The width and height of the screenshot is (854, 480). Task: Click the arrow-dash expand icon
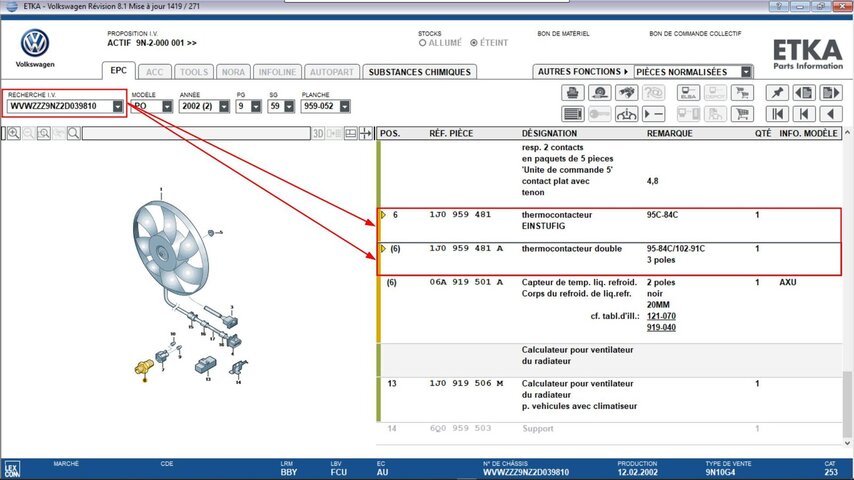pos(653,114)
